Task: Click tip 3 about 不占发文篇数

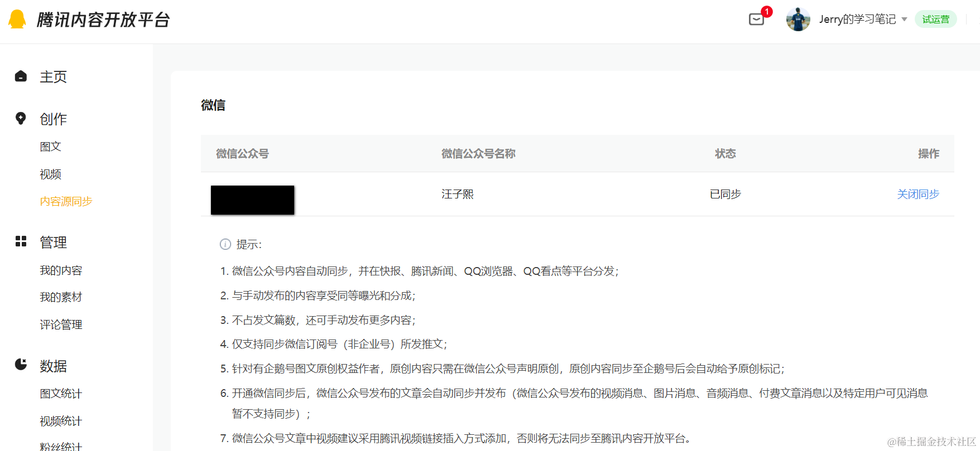Action: (318, 320)
